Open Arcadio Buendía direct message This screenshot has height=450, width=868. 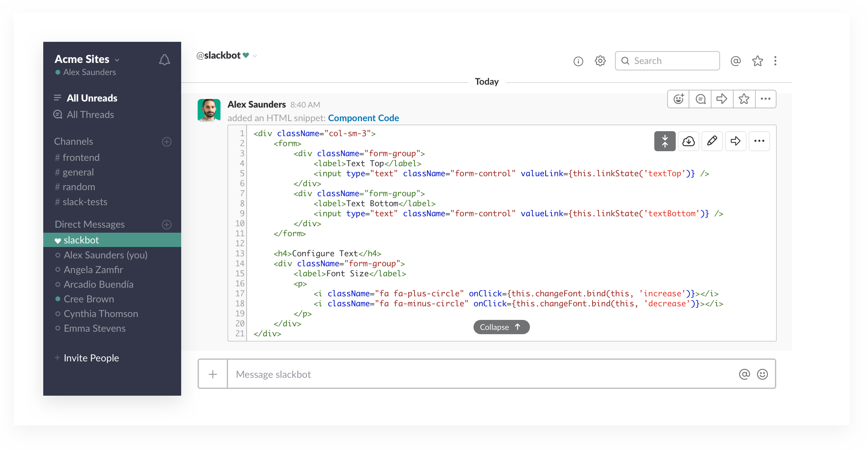[x=98, y=284]
